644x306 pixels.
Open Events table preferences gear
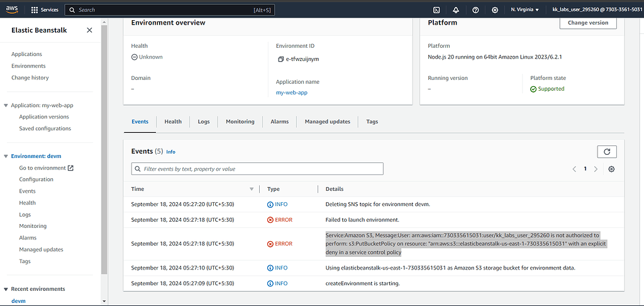pyautogui.click(x=611, y=169)
